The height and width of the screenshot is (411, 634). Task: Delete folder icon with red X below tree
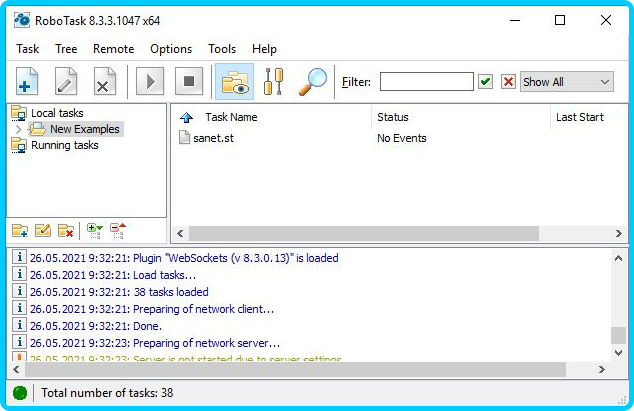click(x=66, y=231)
